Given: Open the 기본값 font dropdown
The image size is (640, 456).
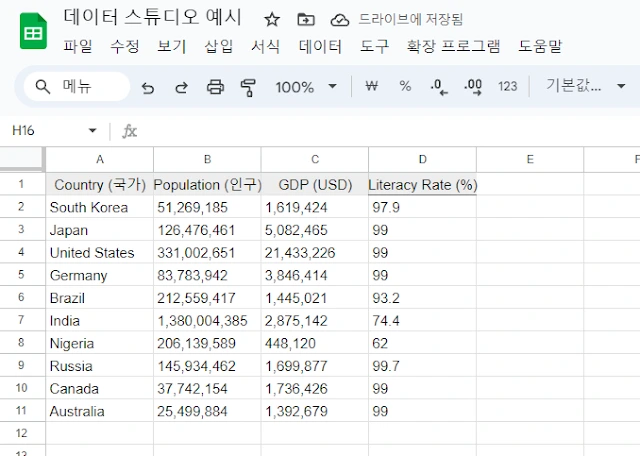Looking at the screenshot, I should [x=586, y=86].
